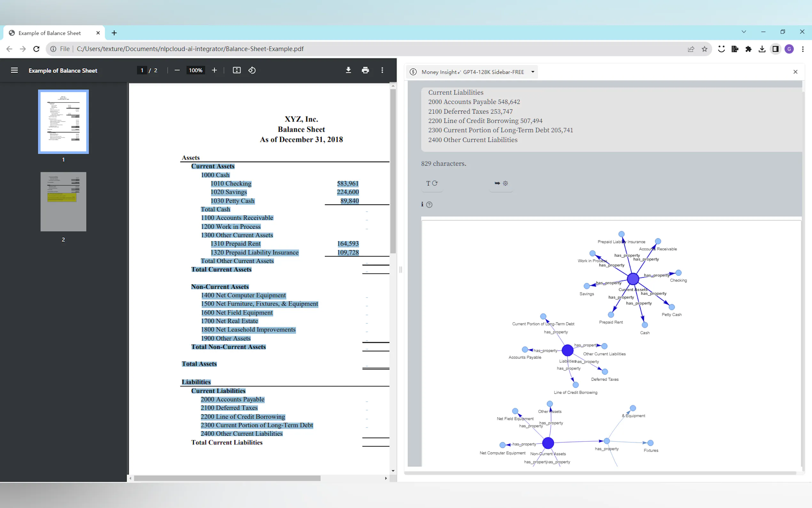Viewport: 812px width, 508px height.
Task: Zoom out the PDF document
Action: click(177, 70)
